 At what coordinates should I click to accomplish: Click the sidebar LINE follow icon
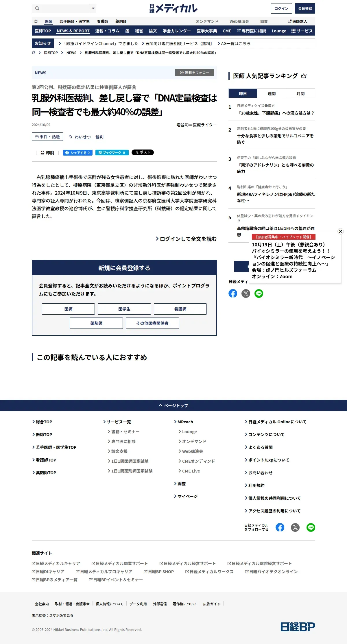point(259,294)
